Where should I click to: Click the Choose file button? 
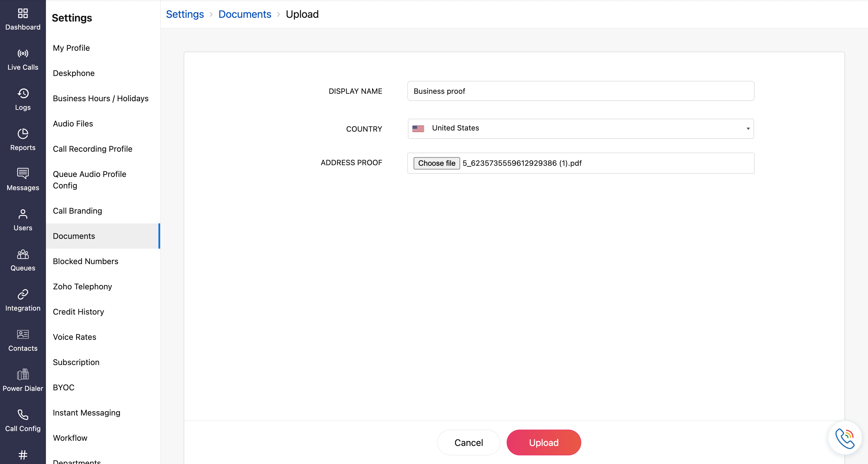tap(436, 163)
